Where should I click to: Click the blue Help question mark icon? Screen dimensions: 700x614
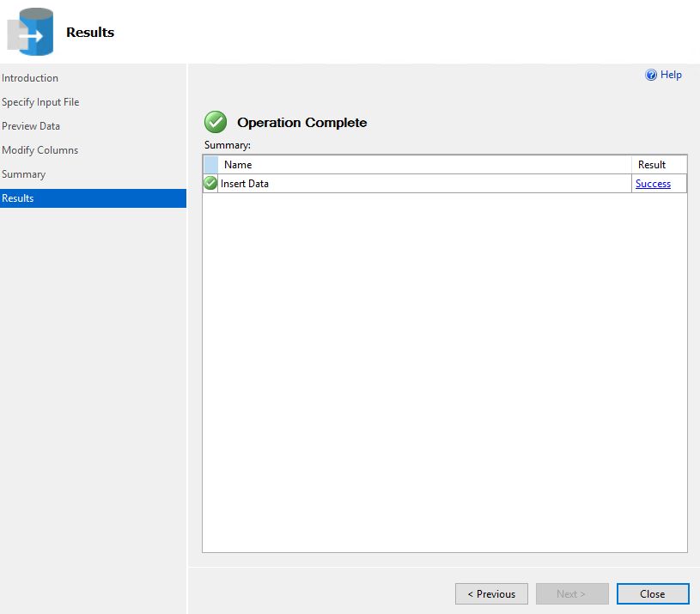[x=651, y=75]
